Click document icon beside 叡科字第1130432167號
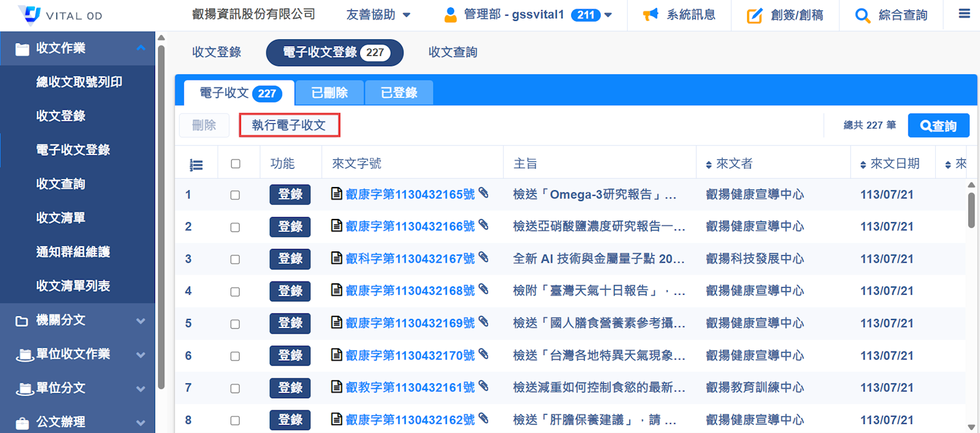Viewport: 980px width, 433px height. pyautogui.click(x=336, y=258)
